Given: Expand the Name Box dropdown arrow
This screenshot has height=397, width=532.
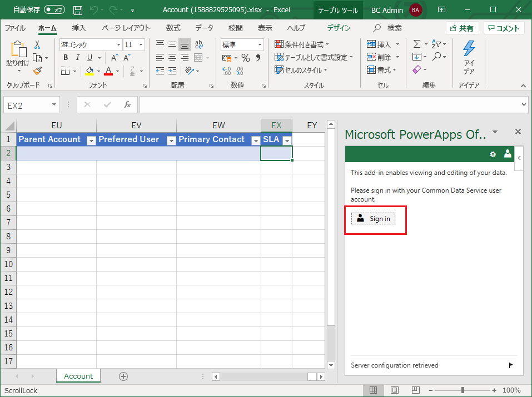Looking at the screenshot, I should coord(54,104).
